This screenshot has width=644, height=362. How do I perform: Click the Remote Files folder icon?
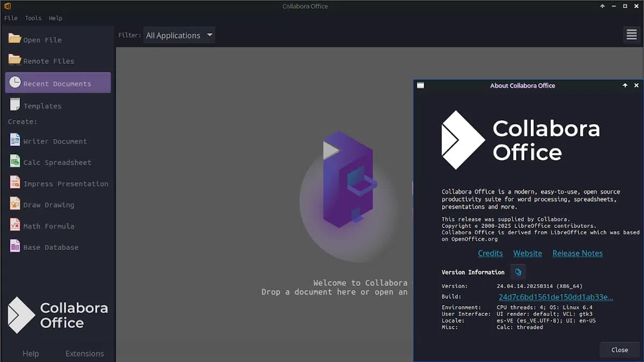14,60
